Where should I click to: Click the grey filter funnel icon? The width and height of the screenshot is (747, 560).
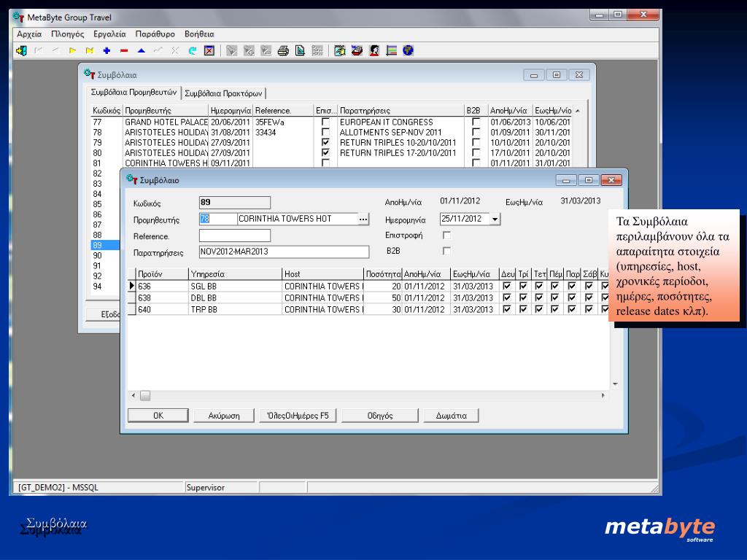(x=231, y=50)
